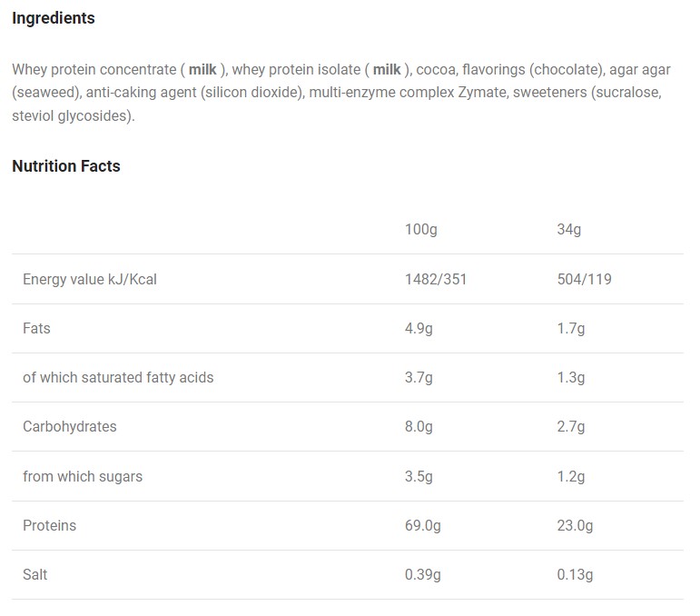Screen dimensions: 700x616
Task: Click the 504/119 energy value
Action: [584, 279]
